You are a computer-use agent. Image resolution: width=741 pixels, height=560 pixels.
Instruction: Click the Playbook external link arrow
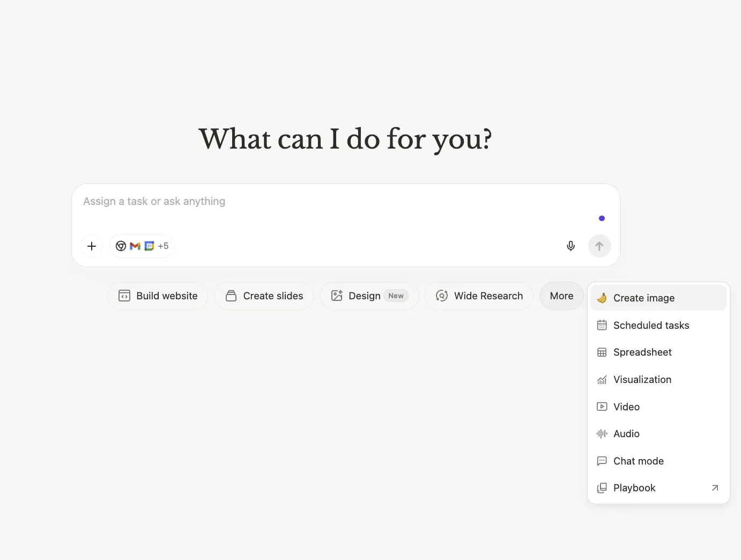coord(714,488)
